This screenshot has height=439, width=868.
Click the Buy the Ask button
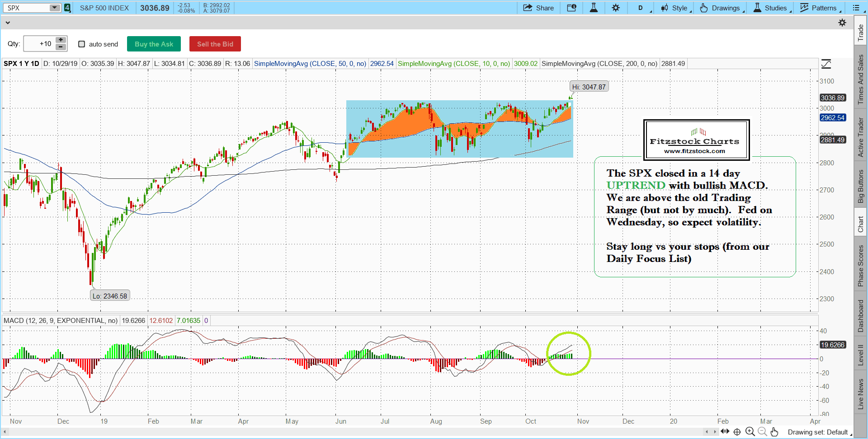[x=154, y=44]
